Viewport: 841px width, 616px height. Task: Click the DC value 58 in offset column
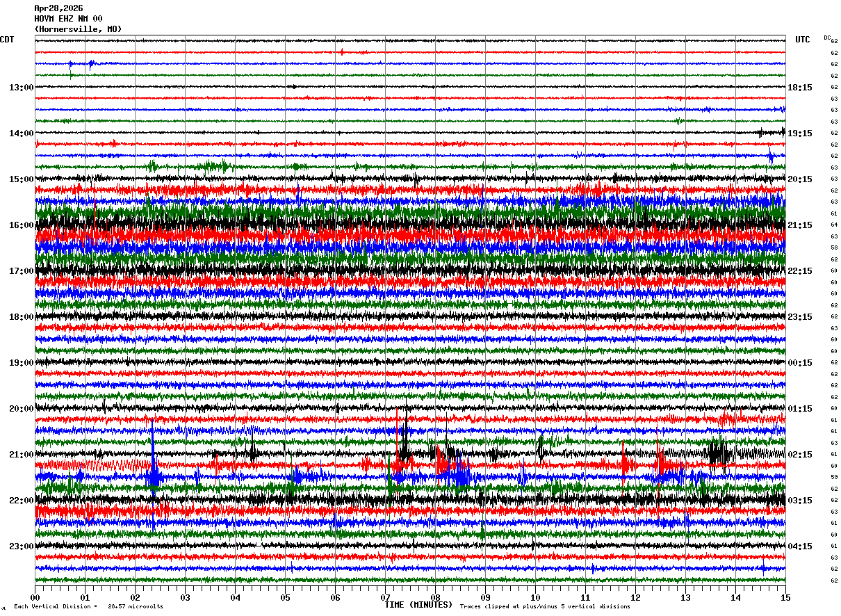coord(834,248)
